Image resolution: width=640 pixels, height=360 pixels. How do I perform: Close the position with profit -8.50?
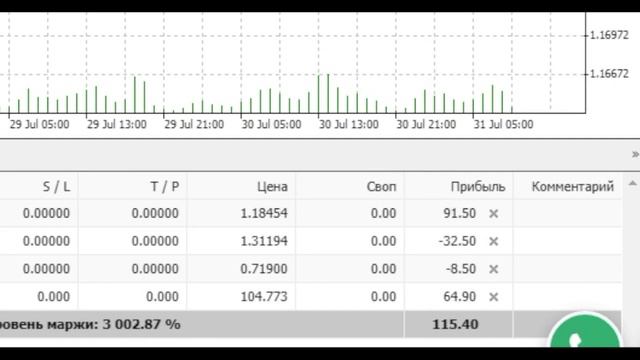click(493, 269)
